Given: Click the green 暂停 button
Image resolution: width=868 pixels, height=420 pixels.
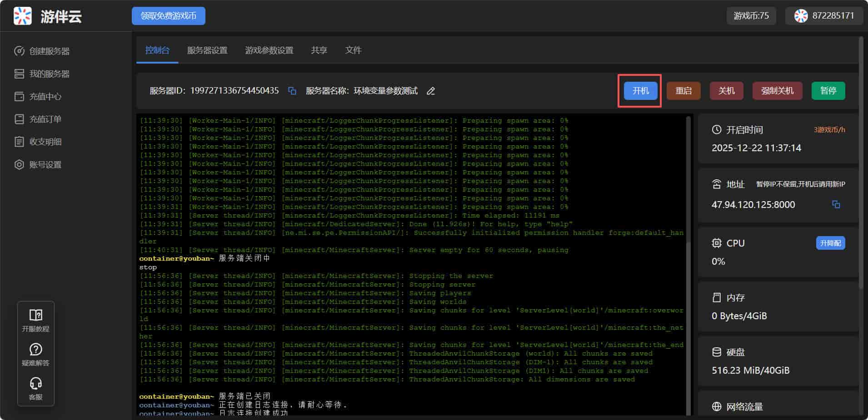Looking at the screenshot, I should [828, 91].
